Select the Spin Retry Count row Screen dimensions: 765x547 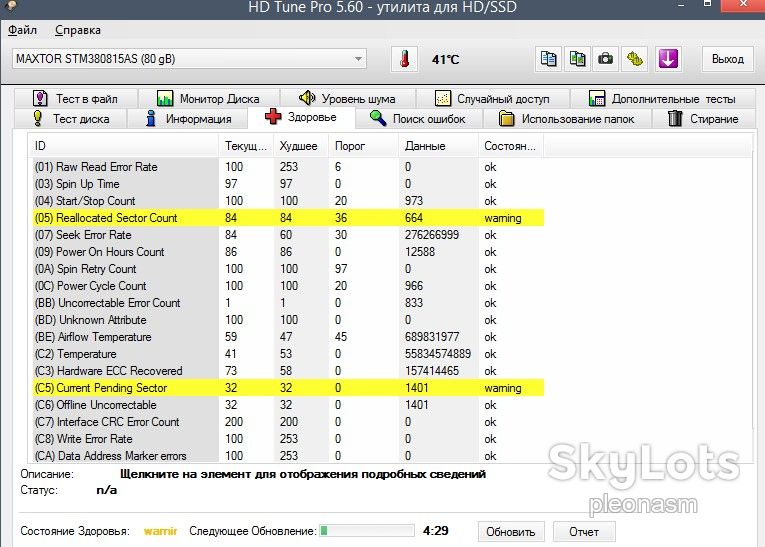286,269
